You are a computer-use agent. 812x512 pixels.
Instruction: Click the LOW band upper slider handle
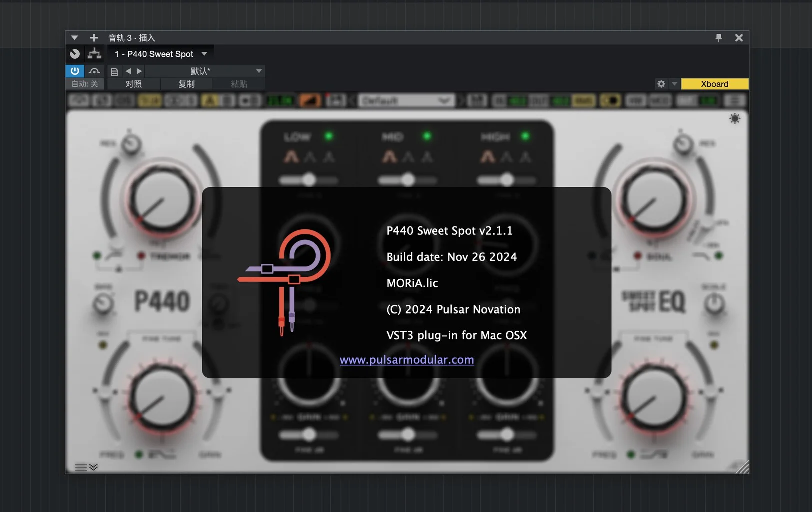pos(309,179)
